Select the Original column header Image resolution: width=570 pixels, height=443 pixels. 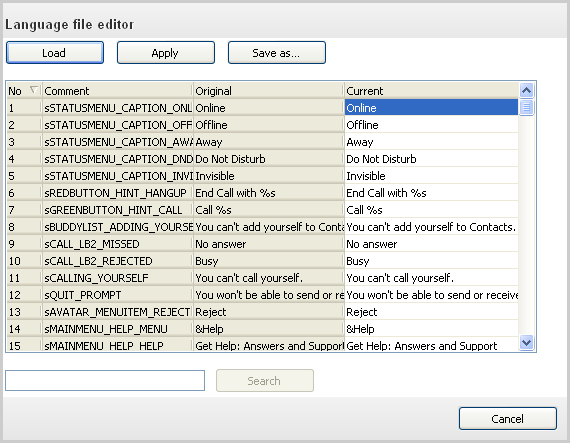click(x=269, y=90)
